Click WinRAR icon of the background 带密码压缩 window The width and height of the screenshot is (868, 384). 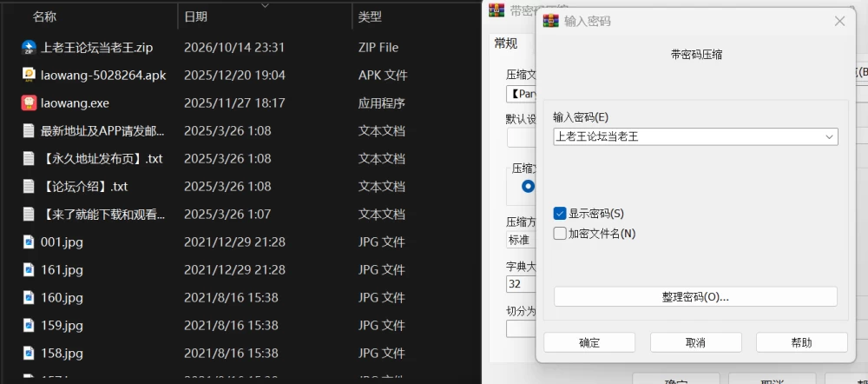pyautogui.click(x=496, y=9)
